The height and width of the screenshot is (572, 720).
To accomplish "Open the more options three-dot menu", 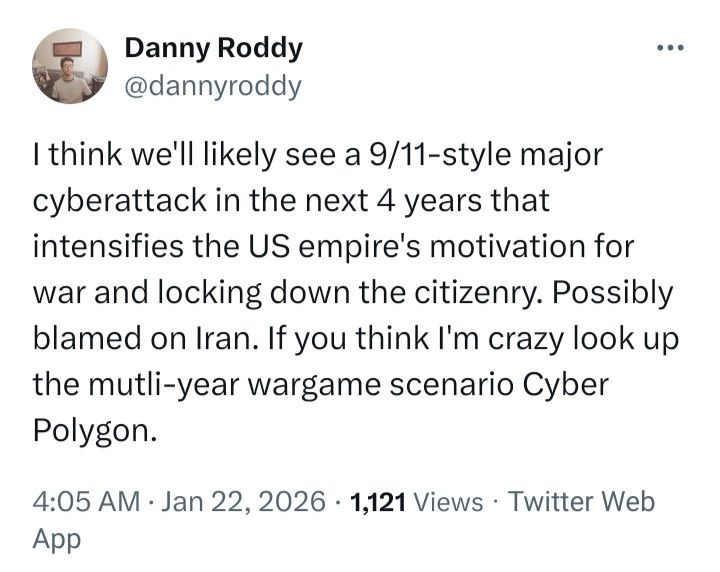I will tap(667, 47).
